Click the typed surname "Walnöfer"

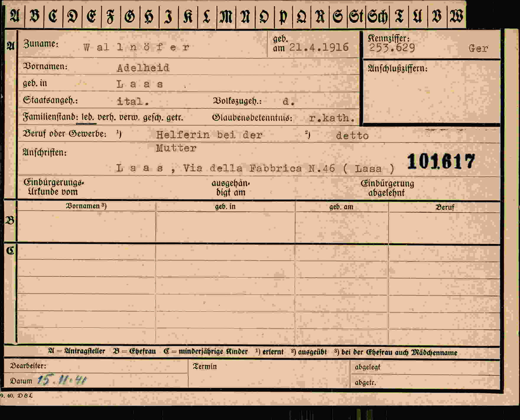[x=136, y=47]
